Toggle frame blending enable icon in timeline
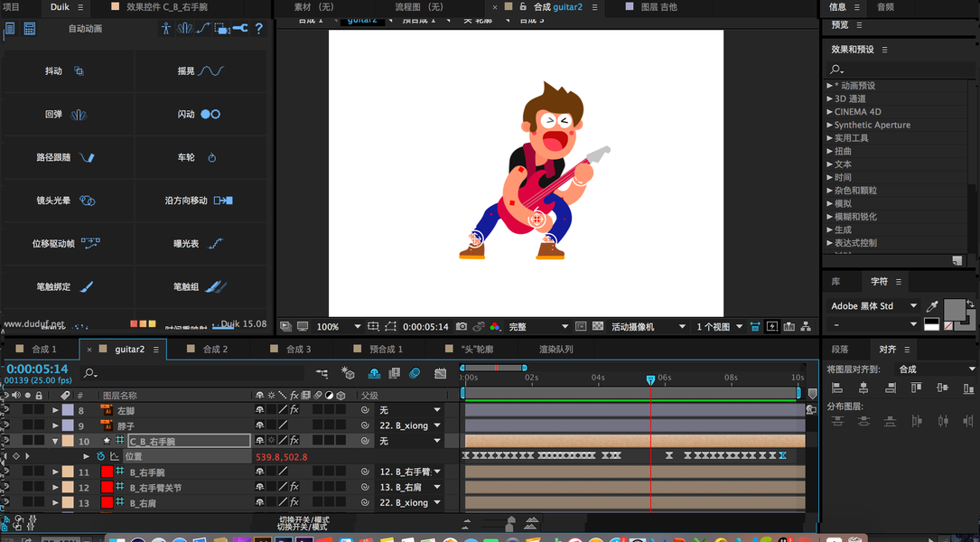Image resolution: width=980 pixels, height=542 pixels. click(395, 373)
